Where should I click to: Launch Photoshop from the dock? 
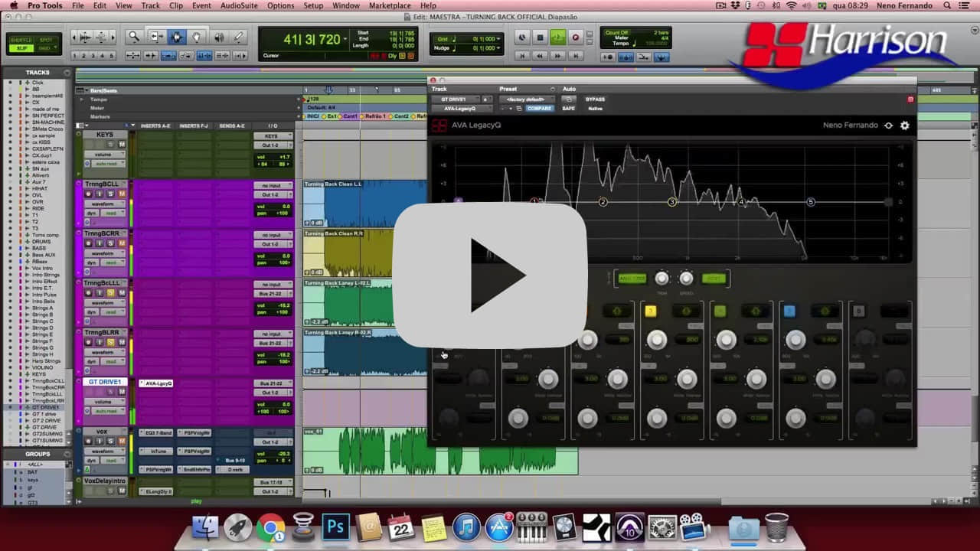coord(335,527)
